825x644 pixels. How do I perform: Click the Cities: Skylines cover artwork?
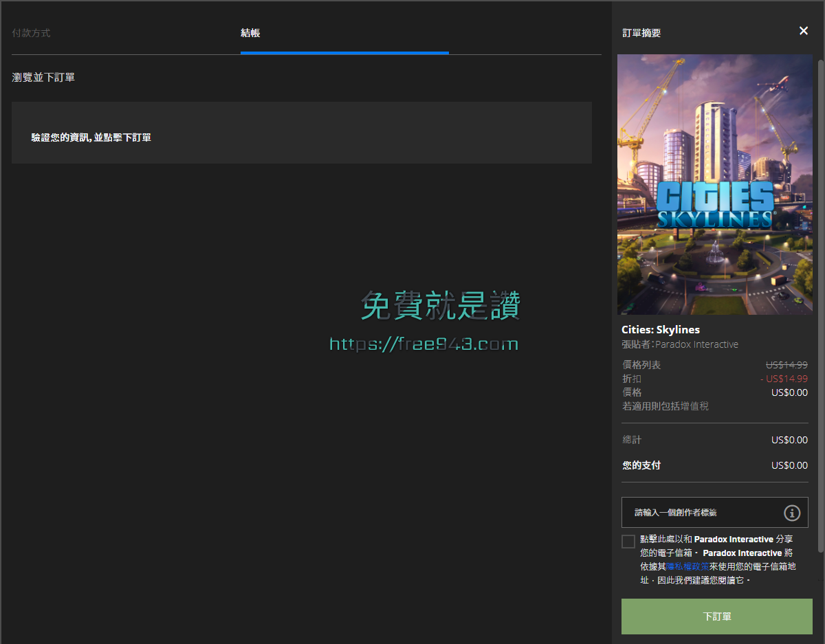[x=714, y=184]
